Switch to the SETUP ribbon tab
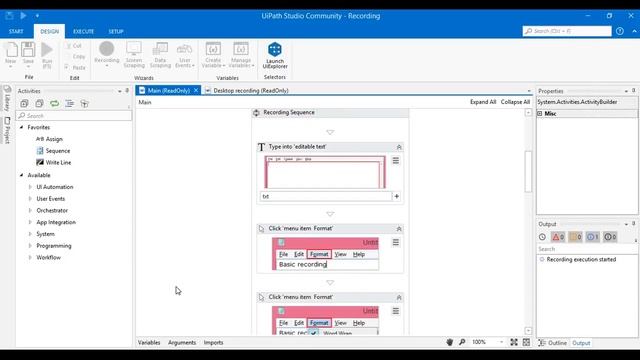 (x=116, y=31)
